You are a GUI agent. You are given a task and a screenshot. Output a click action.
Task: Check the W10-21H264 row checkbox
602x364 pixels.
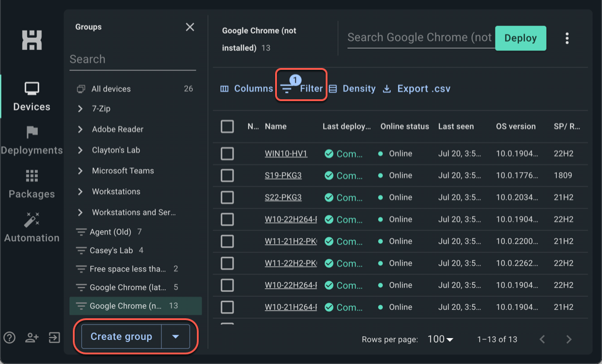coord(228,307)
